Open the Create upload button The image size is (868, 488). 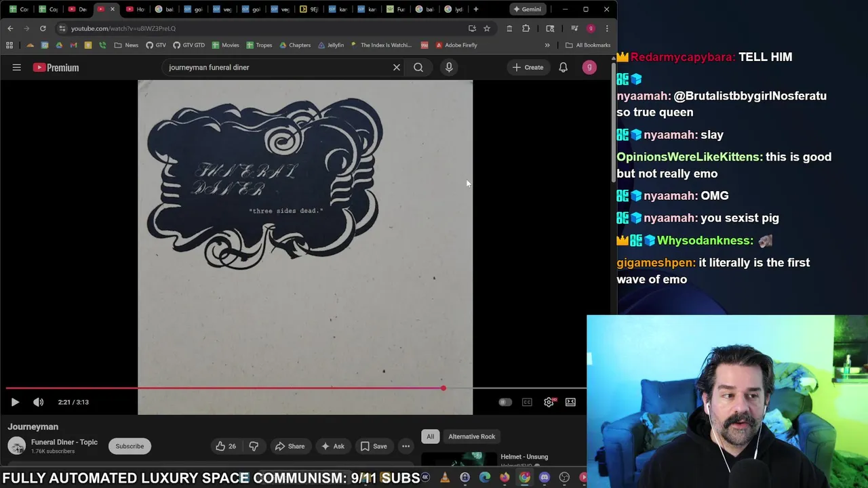(528, 67)
